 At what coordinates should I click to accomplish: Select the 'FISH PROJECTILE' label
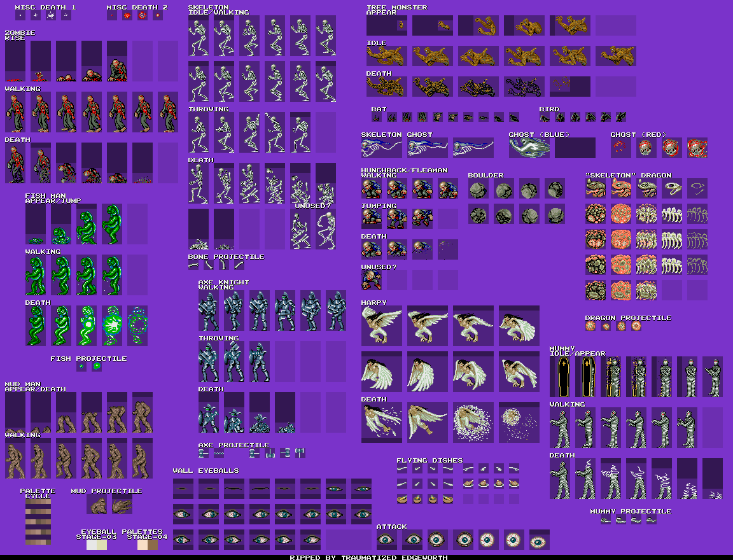89,358
